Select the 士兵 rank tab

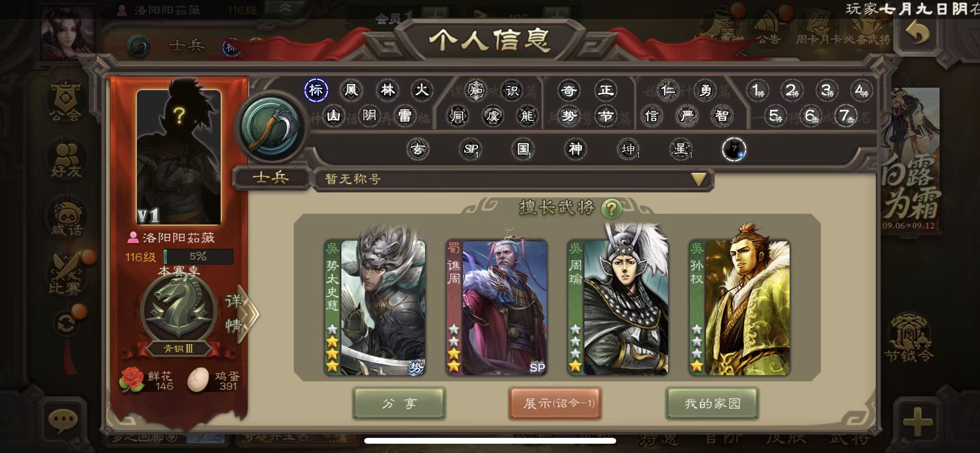coord(271,178)
